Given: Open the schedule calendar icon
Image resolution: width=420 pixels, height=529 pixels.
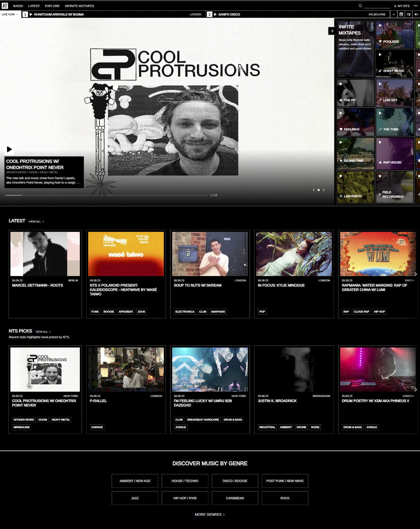Looking at the screenshot, I should coord(401,14).
